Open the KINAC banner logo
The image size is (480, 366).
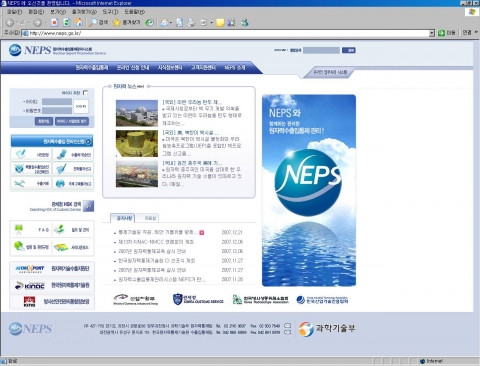(30, 285)
